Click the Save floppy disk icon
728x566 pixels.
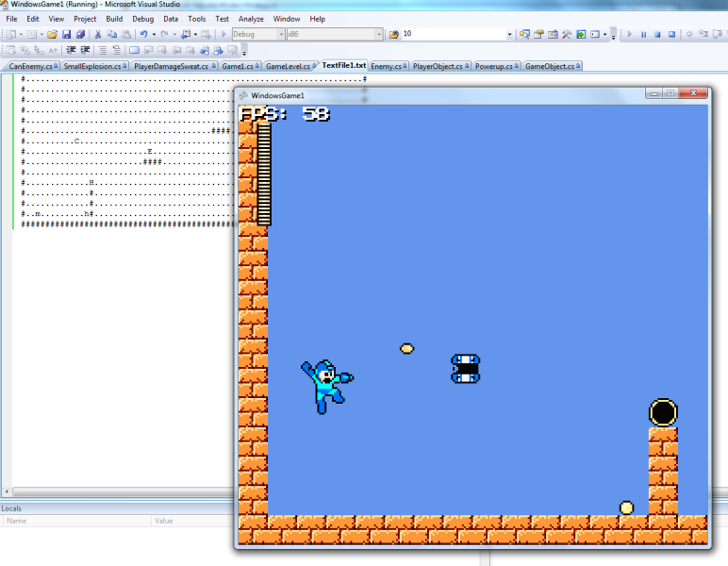[x=66, y=34]
